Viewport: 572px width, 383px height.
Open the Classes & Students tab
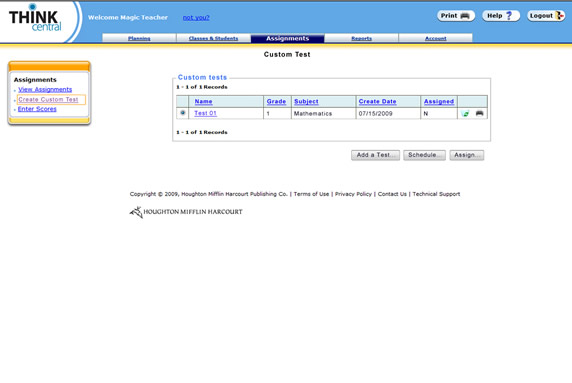(x=213, y=38)
